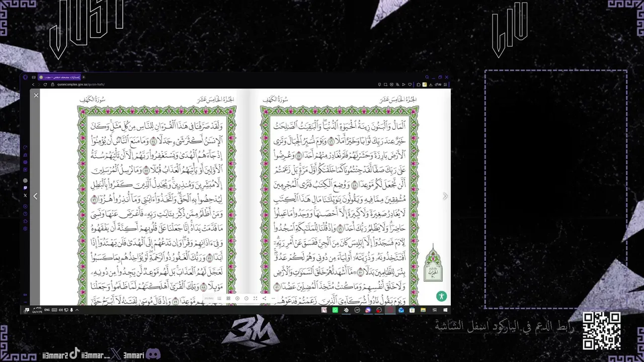Go to the previous page using the left arrow

click(35, 196)
